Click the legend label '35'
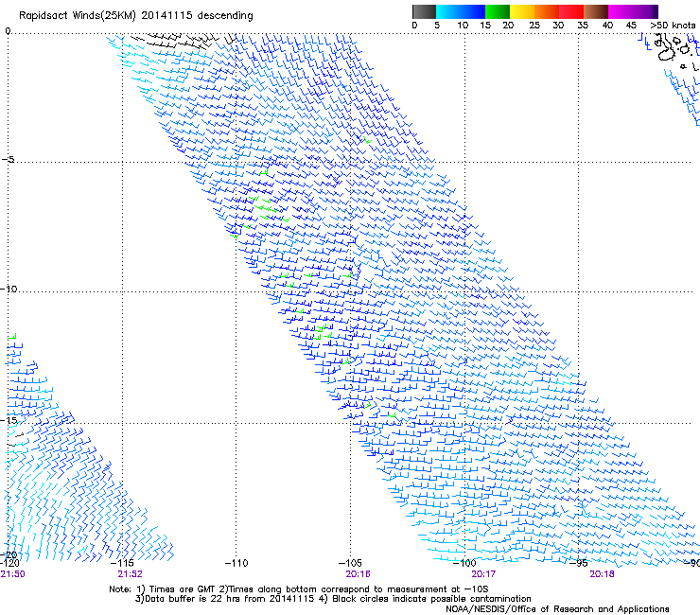The height and width of the screenshot is (615, 700). [x=583, y=26]
